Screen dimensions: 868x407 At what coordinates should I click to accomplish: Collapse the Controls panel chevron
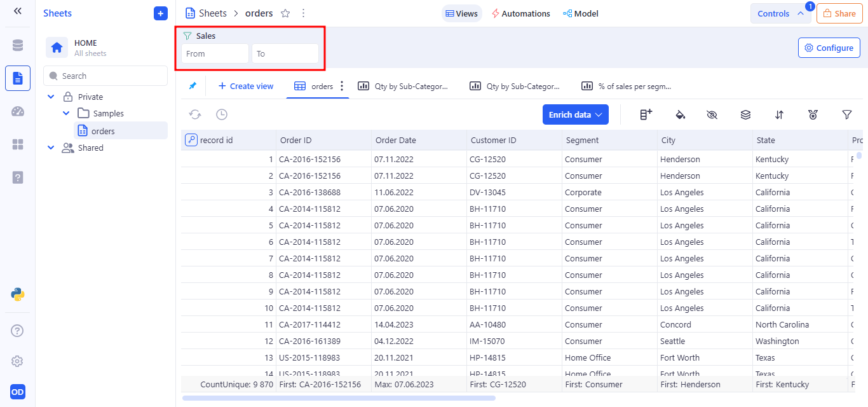[801, 13]
